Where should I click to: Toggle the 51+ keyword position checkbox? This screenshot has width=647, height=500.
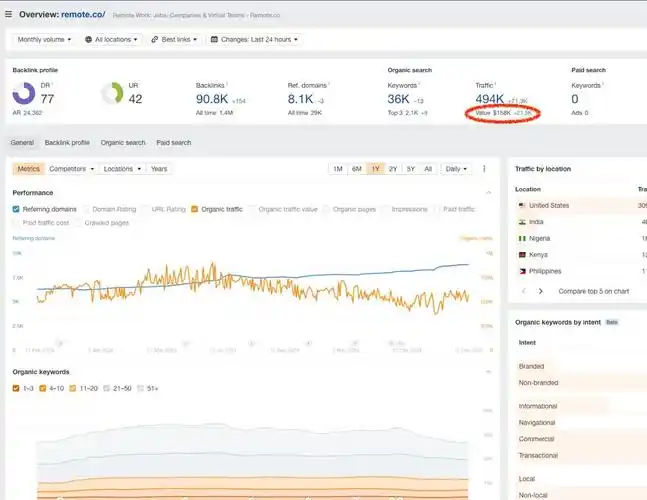(140, 388)
